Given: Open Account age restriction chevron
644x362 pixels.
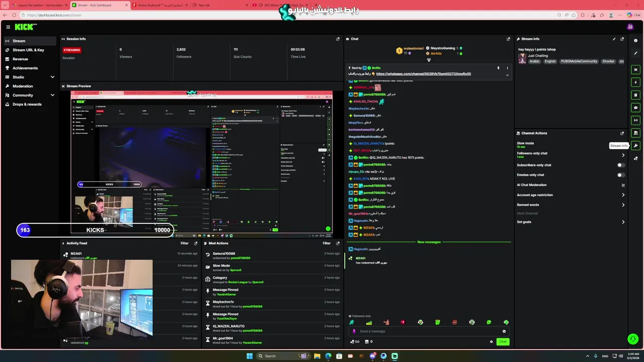Looking at the screenshot, I should point(623,195).
